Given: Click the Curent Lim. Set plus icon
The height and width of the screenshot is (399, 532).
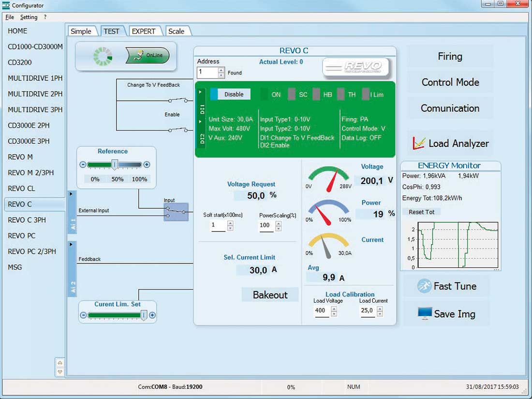Looking at the screenshot, I should (152, 315).
